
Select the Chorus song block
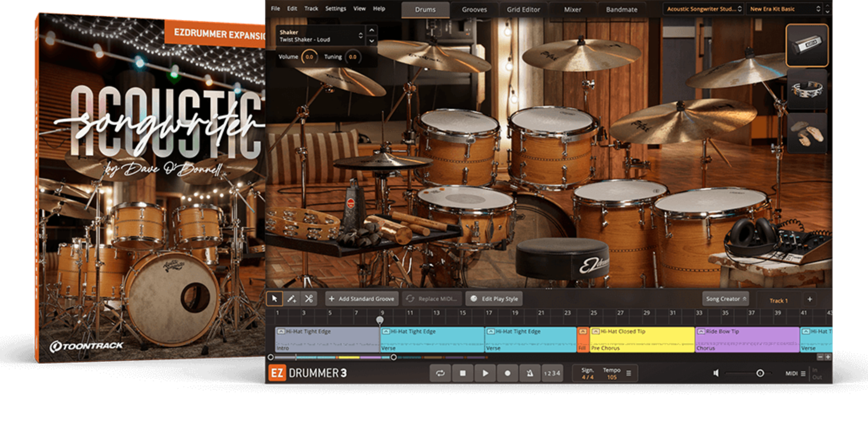point(747,340)
